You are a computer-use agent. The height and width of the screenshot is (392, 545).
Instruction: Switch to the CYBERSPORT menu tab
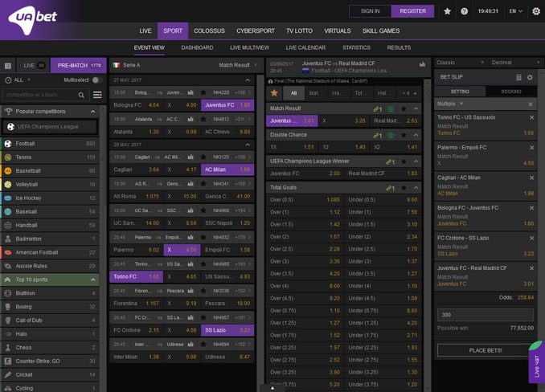(256, 31)
